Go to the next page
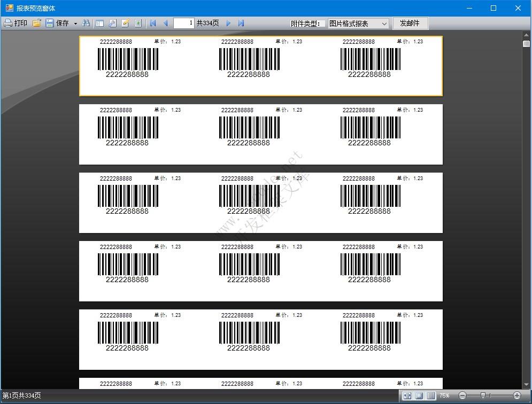This screenshot has width=532, height=404. (228, 24)
